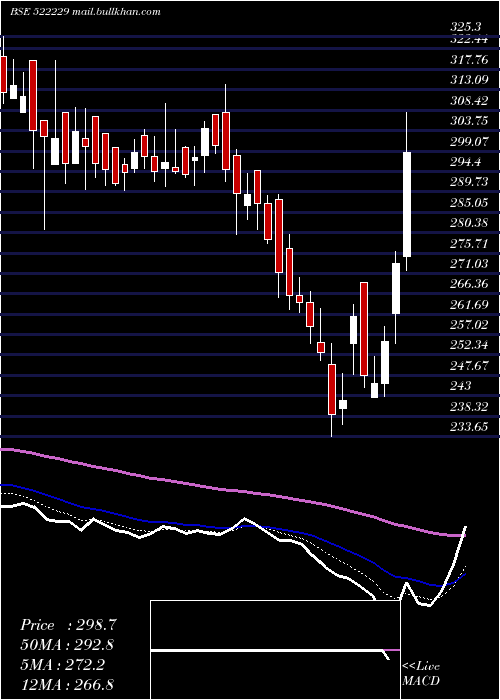This screenshot has width=500, height=700.
Task: Select the 280.38 price axis label
Action: pos(469,222)
